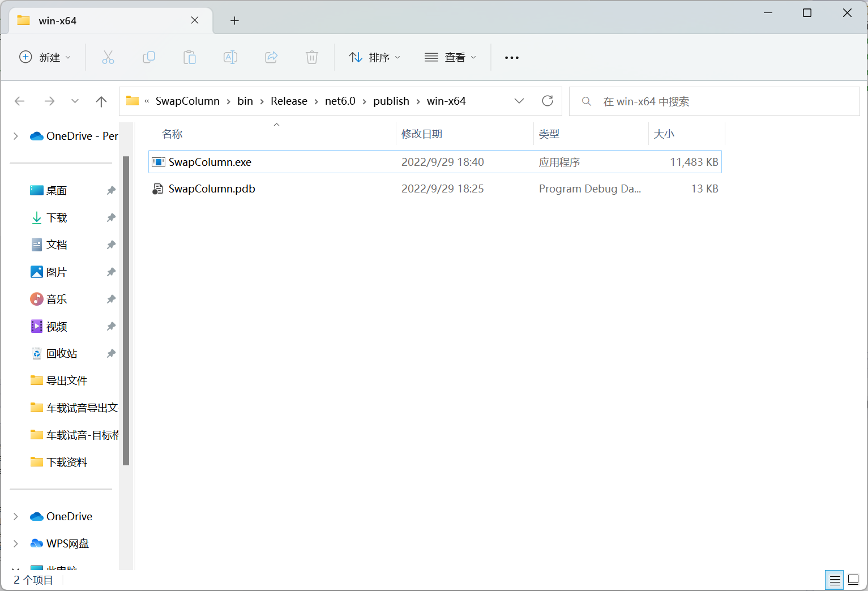The height and width of the screenshot is (591, 868).
Task: Click the Share icon in toolbar
Action: click(271, 57)
